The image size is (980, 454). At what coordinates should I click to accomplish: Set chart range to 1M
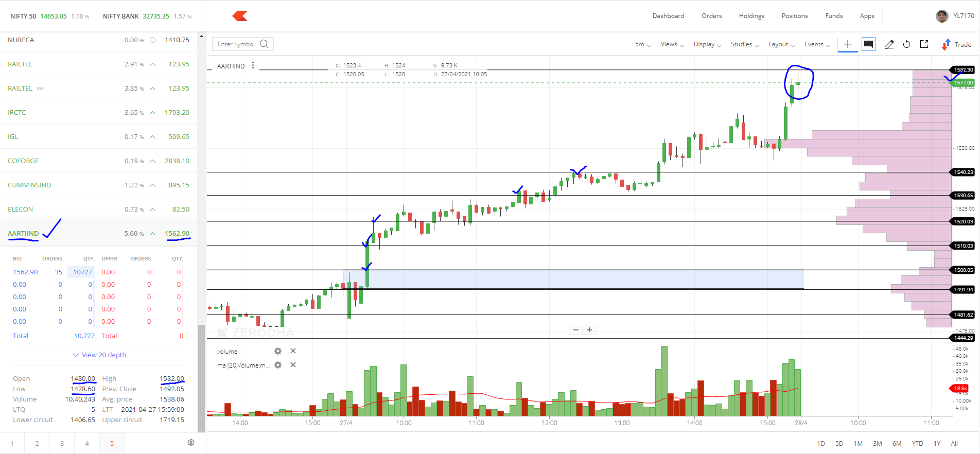[x=858, y=443]
